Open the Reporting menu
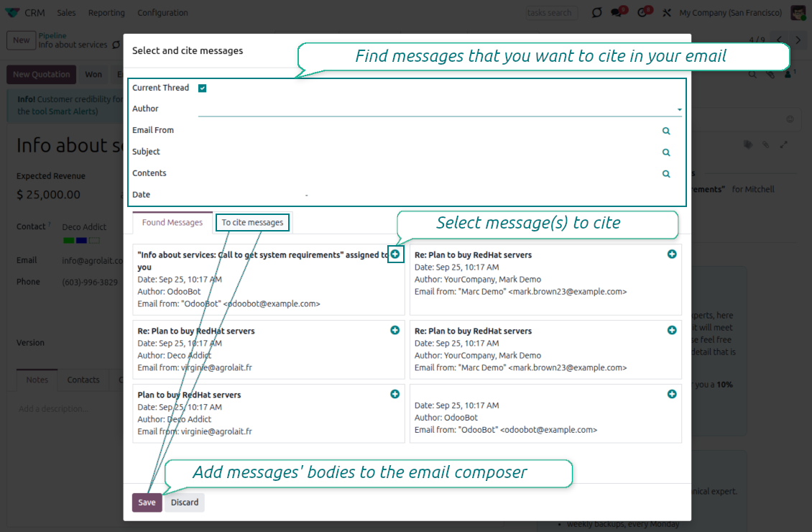Screen dimensions: 812x532 coord(107,12)
